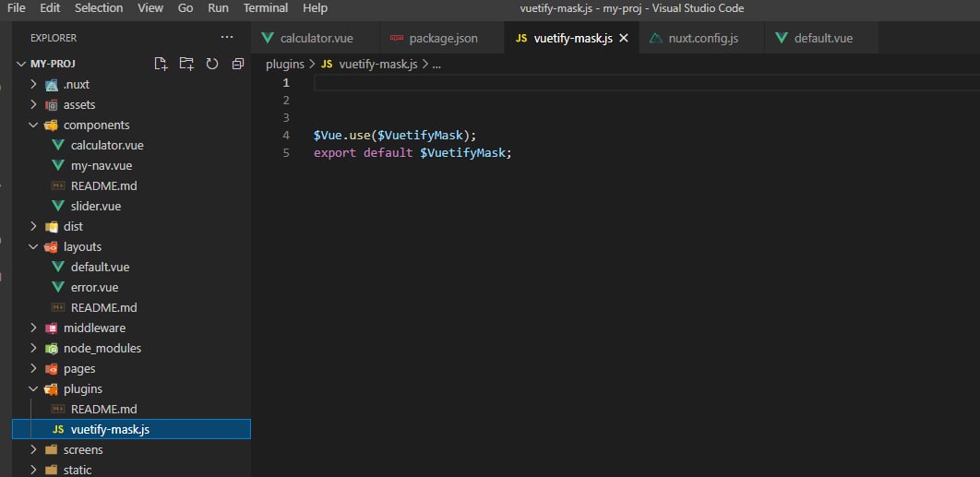
Task: Click plugins in the breadcrumb path
Action: (285, 64)
